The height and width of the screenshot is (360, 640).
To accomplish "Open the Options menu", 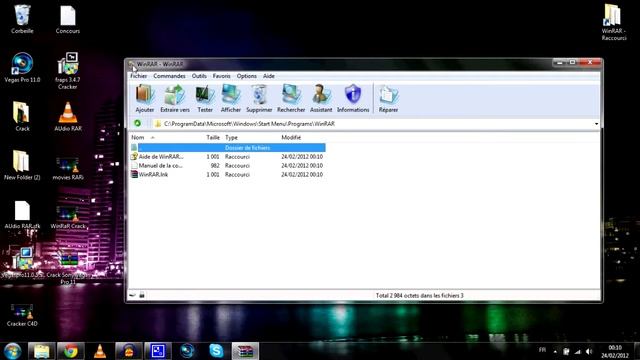I will [247, 76].
